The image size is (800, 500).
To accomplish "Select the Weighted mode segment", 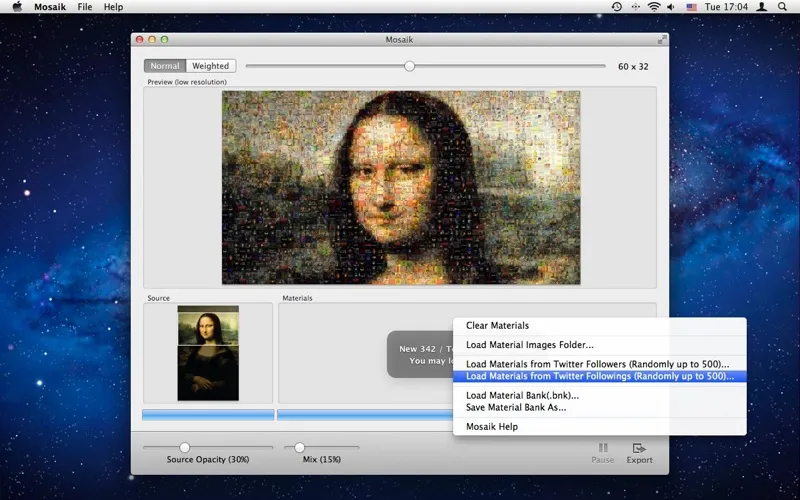I will pos(210,66).
